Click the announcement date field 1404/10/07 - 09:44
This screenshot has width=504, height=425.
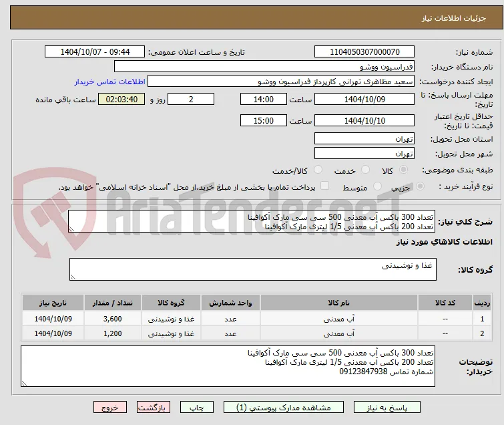pos(95,52)
